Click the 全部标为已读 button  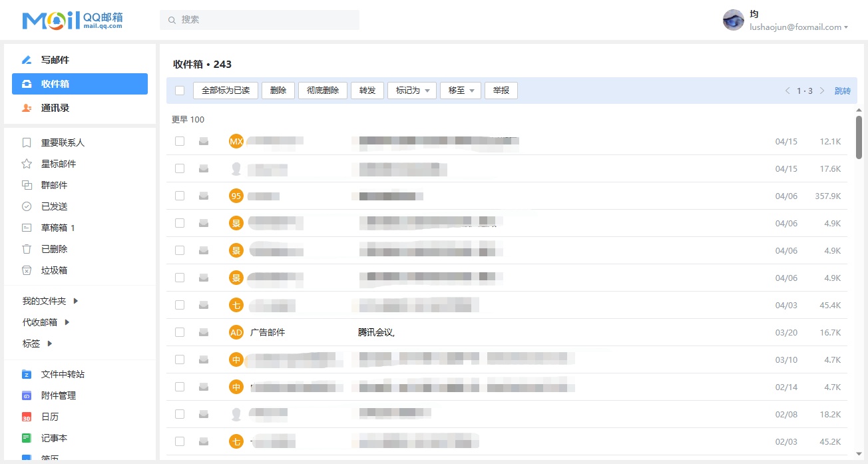pyautogui.click(x=225, y=91)
